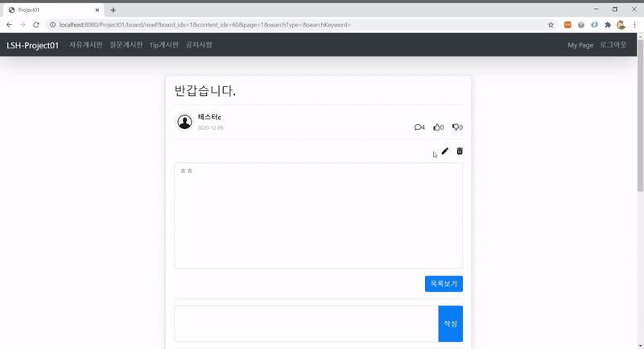The image size is (644, 349).
Task: View site information icon in address bar
Action: coord(52,25)
